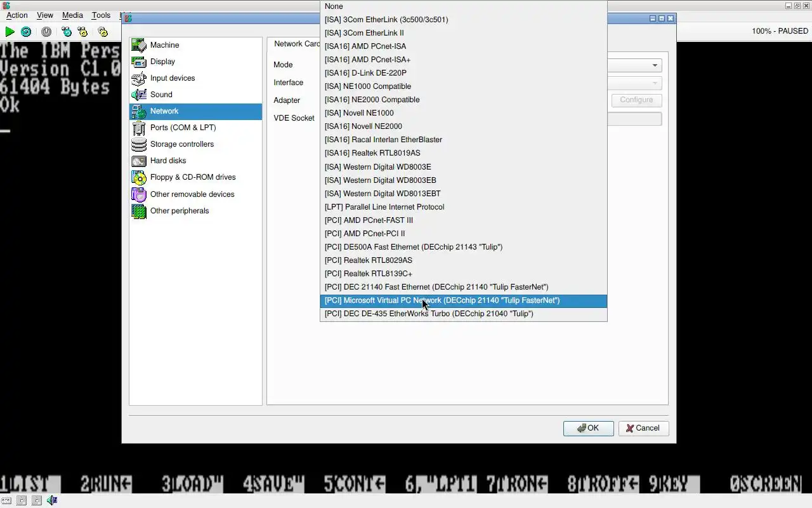Select [ISA16] Racal Interlan EtherBlaster
812x508 pixels.
click(463, 140)
